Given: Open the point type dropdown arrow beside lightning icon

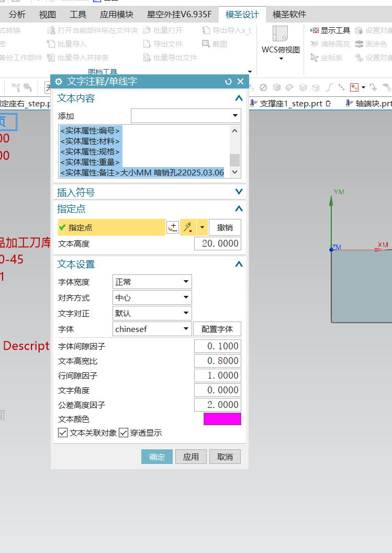Looking at the screenshot, I should pyautogui.click(x=202, y=227).
